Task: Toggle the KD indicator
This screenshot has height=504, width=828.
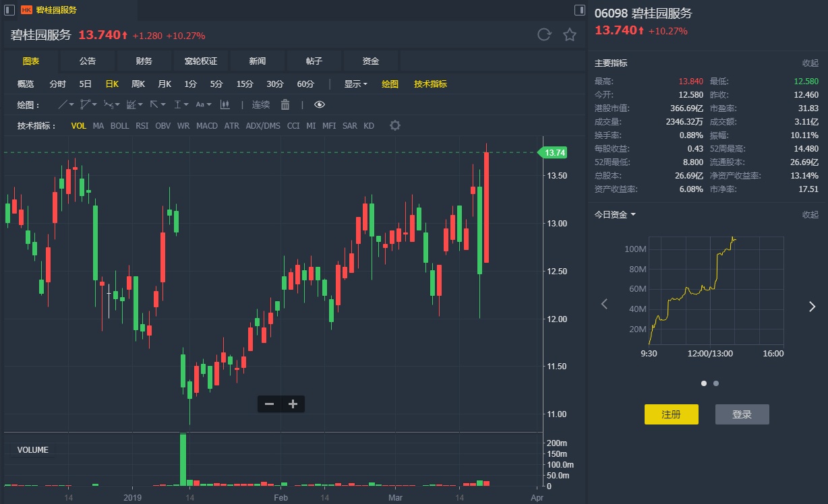Action: pyautogui.click(x=369, y=126)
